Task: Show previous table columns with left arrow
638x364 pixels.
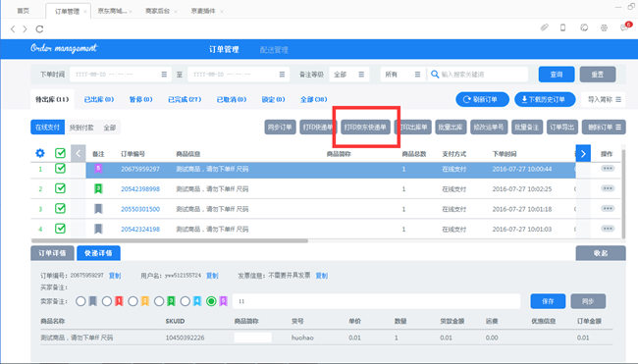Action: (79, 153)
